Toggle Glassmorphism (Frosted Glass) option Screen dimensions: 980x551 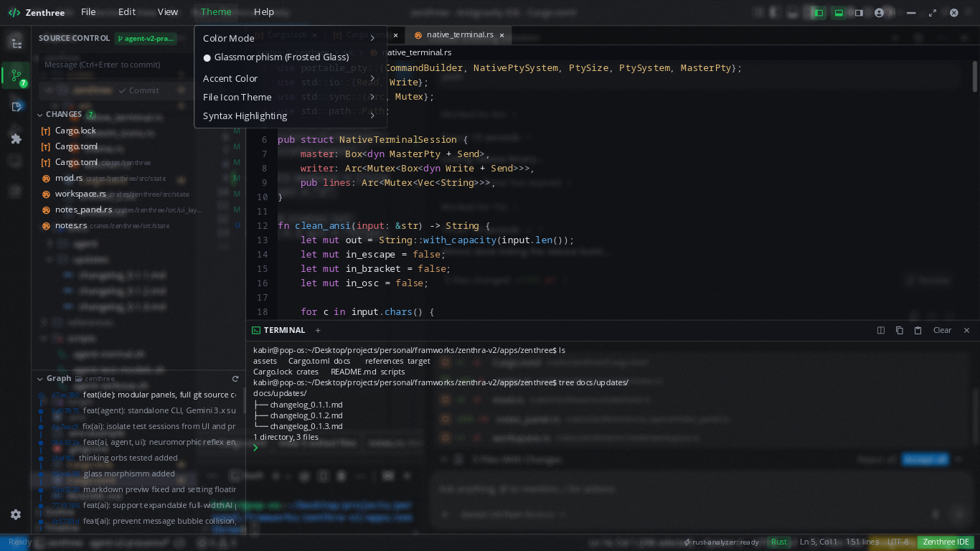tap(291, 57)
